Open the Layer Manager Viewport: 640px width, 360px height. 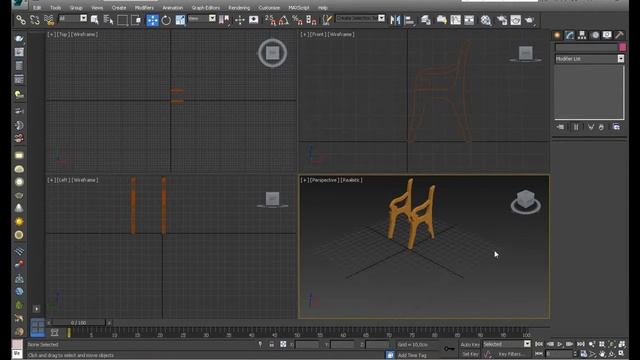pyautogui.click(x=426, y=20)
